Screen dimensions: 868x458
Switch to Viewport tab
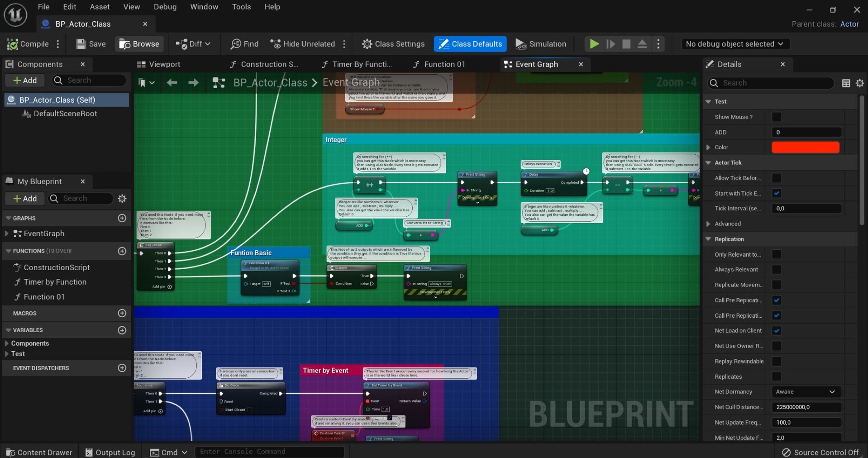(159, 64)
